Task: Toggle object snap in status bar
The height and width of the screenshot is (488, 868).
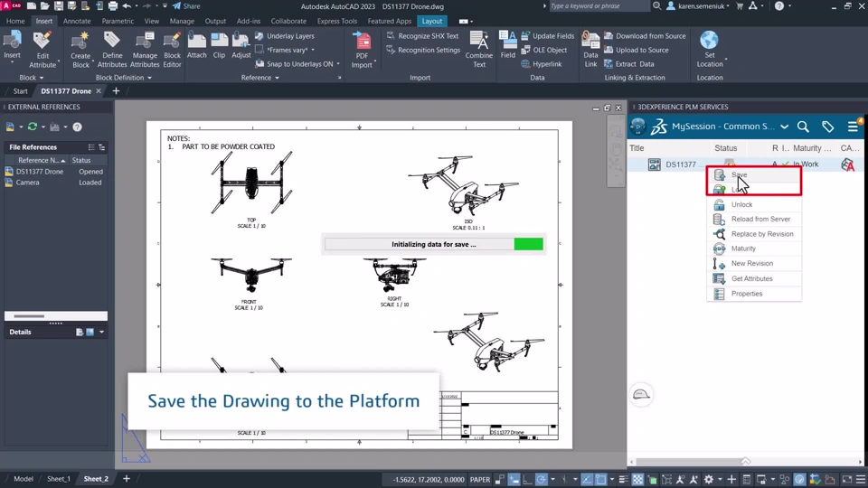Action: point(600,480)
